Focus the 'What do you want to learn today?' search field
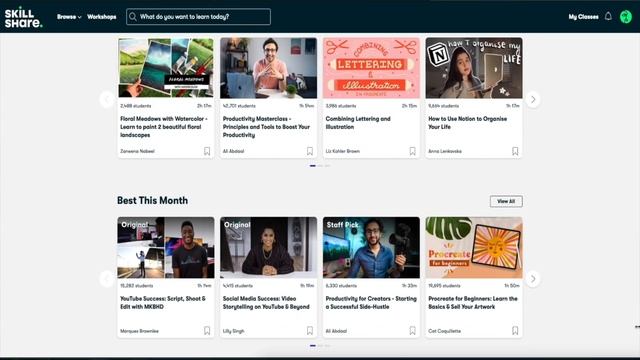The image size is (640, 360). pyautogui.click(x=198, y=17)
